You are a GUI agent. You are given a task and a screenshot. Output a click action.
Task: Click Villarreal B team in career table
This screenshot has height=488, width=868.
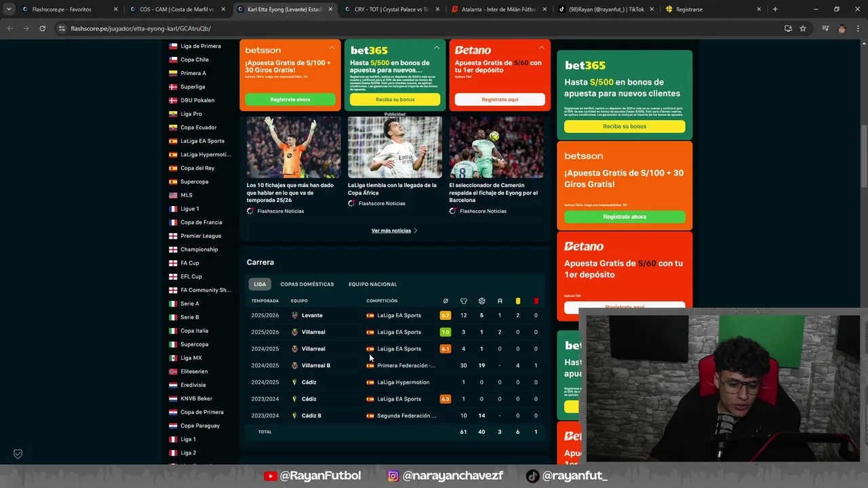tap(316, 365)
